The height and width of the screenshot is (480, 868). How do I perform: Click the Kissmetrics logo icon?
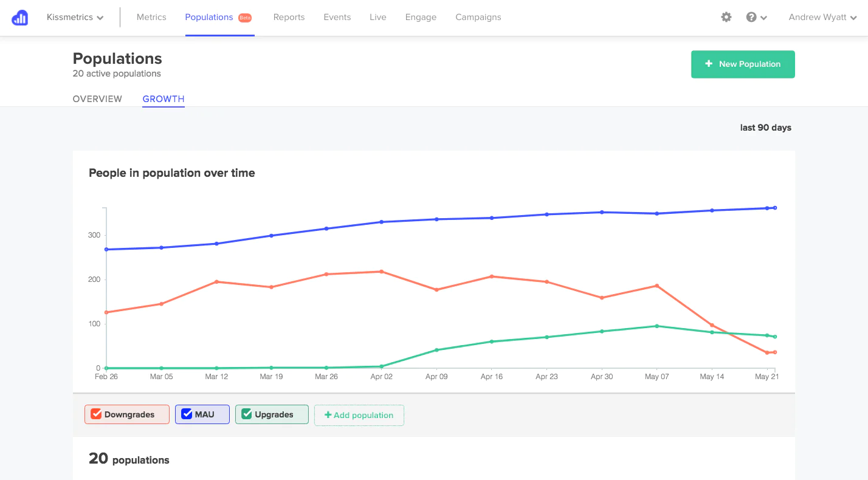pos(20,18)
